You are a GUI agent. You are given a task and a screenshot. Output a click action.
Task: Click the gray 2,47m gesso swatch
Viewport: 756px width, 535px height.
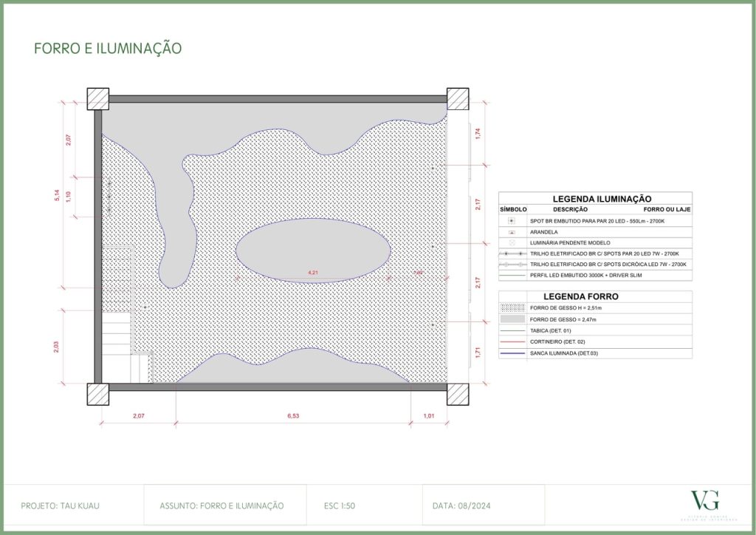(x=512, y=319)
